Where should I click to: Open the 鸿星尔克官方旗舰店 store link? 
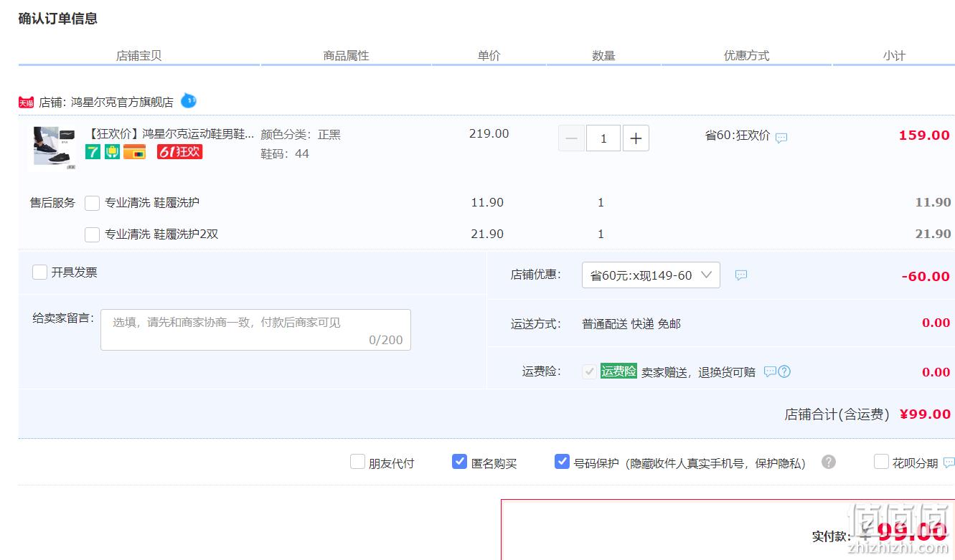(122, 103)
